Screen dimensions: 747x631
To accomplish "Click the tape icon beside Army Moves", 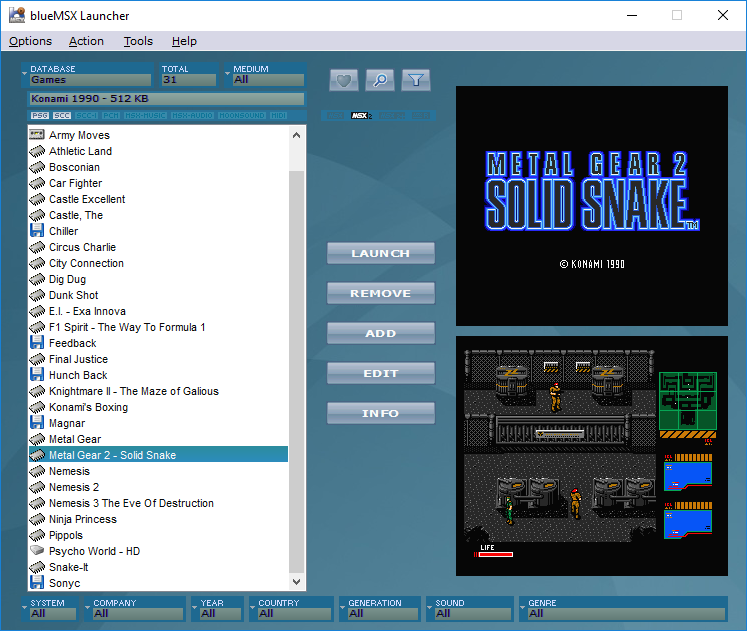I will tap(37, 135).
